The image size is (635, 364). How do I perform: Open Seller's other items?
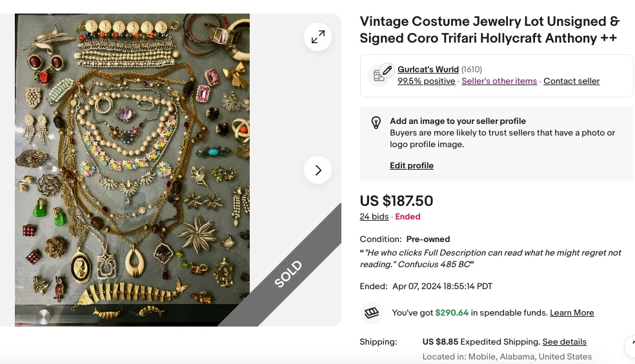499,81
